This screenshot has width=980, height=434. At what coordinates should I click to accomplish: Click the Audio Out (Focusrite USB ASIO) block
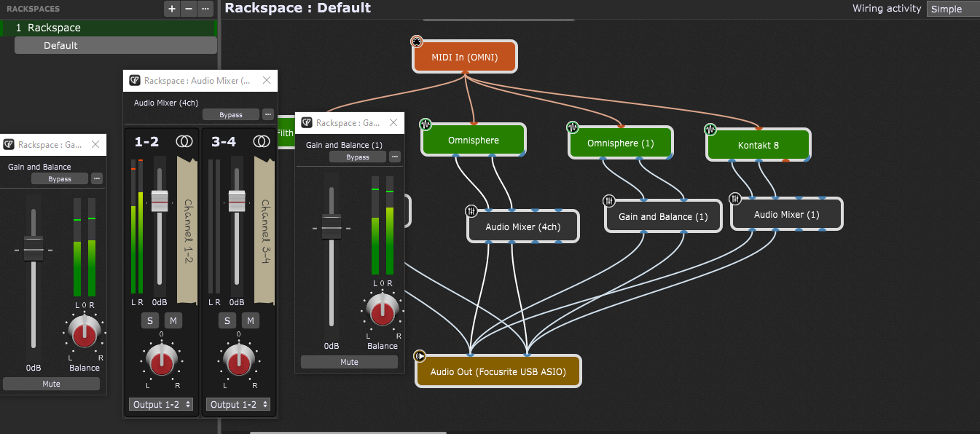click(x=498, y=371)
